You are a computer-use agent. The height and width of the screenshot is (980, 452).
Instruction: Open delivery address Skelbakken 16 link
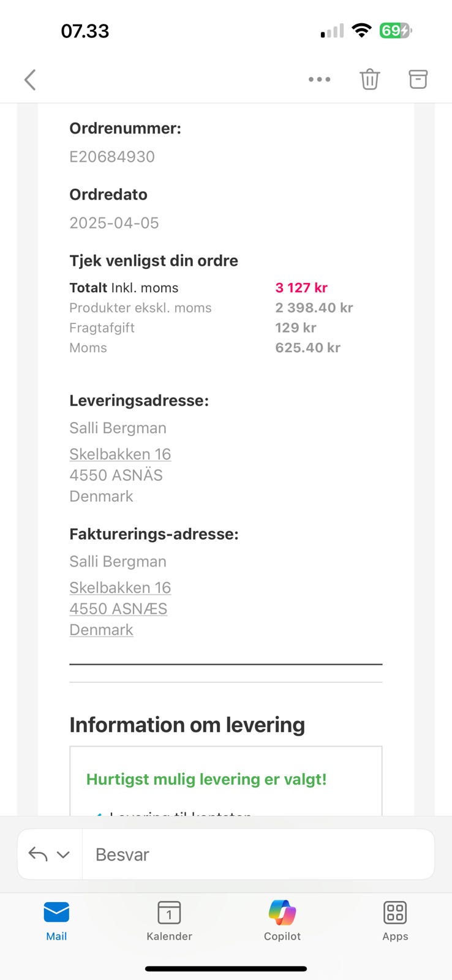coord(120,454)
